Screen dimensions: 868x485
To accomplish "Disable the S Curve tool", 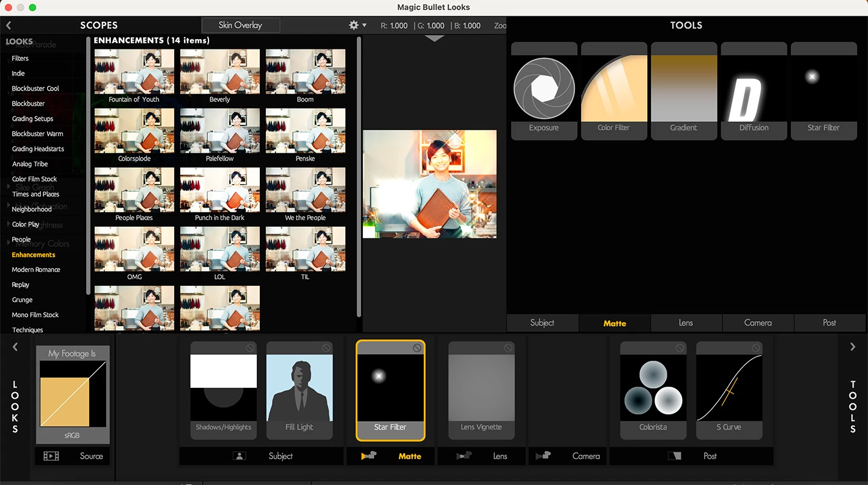I will coord(755,348).
